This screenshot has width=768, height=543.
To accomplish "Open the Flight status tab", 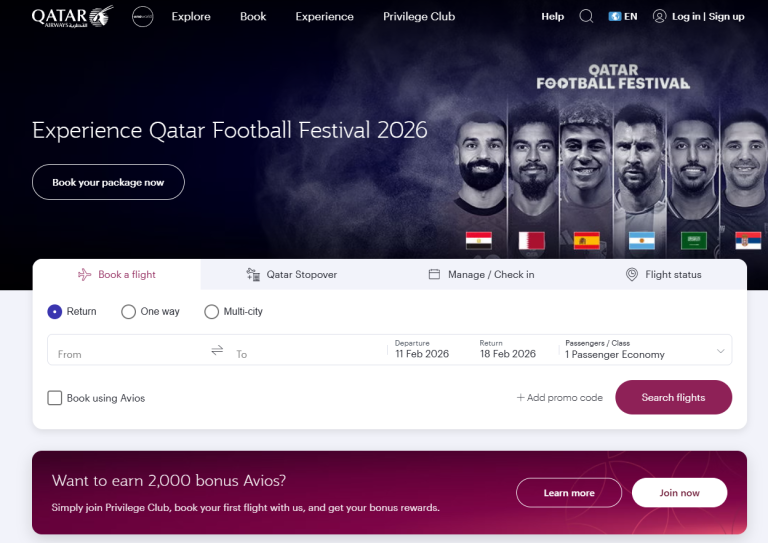I will coord(663,275).
